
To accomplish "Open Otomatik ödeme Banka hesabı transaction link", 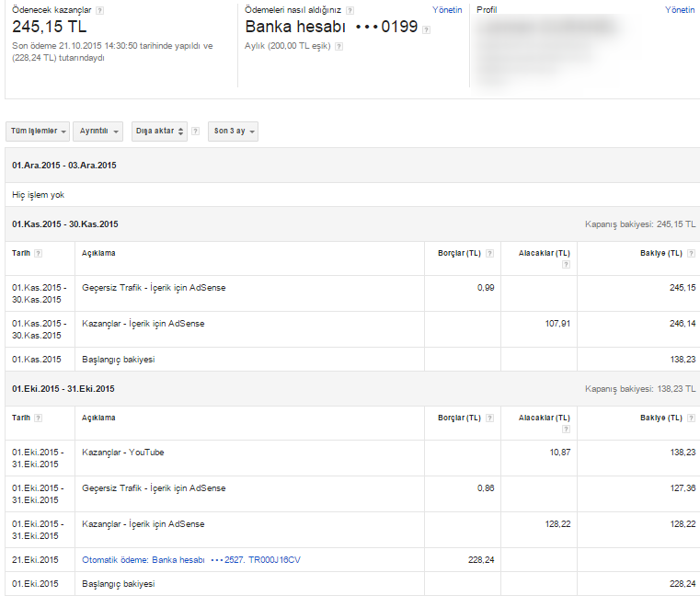I will [x=191, y=560].
